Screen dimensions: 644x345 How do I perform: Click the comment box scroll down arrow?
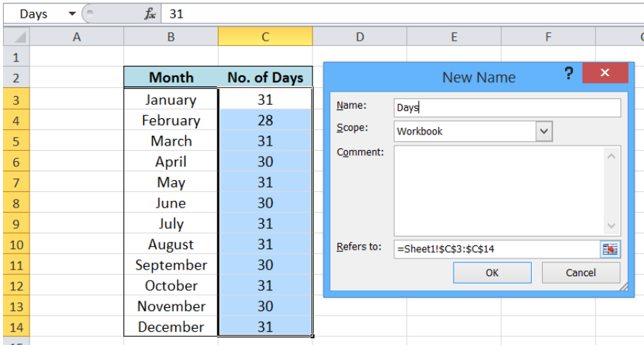coord(612,226)
